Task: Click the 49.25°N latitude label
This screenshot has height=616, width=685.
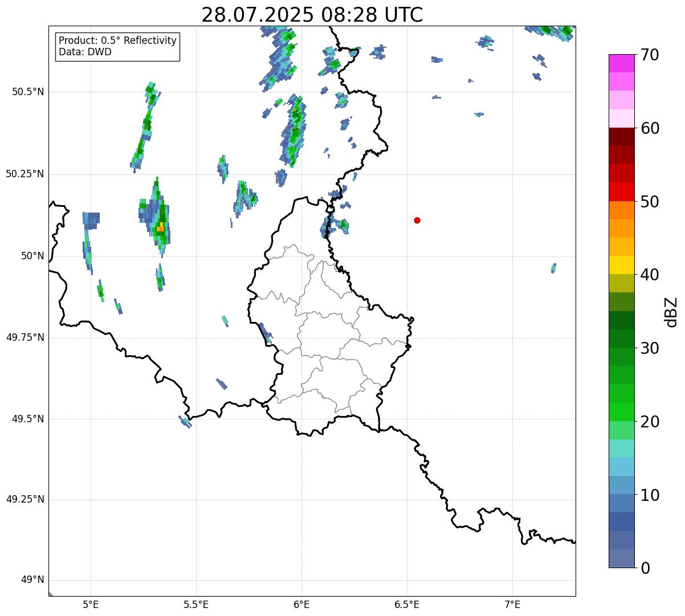Action: point(25,500)
